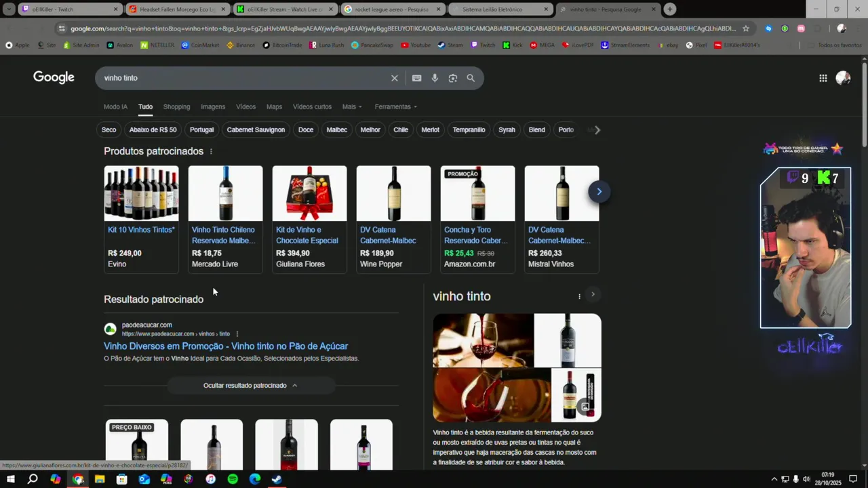The image size is (868, 488).
Task: Expand vinho tinto panel chevron arrow
Action: pos(593,295)
